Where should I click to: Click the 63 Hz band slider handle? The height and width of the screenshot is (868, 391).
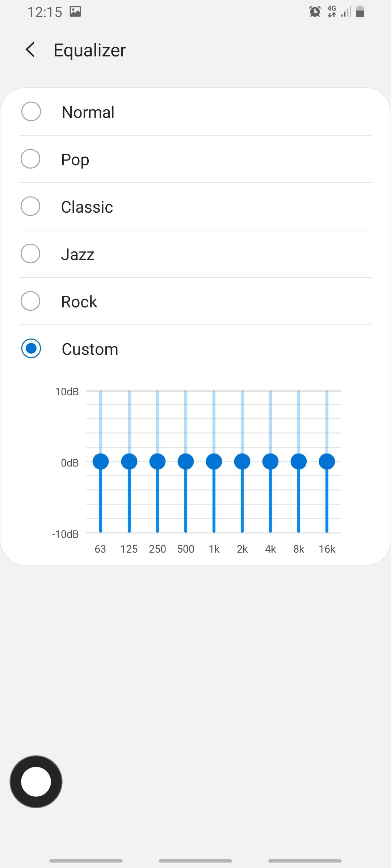tap(101, 461)
